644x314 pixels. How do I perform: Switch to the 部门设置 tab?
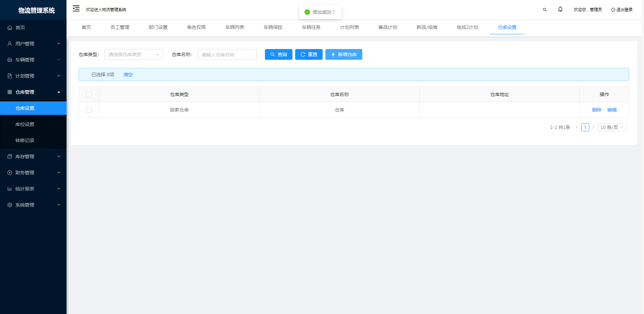(158, 27)
